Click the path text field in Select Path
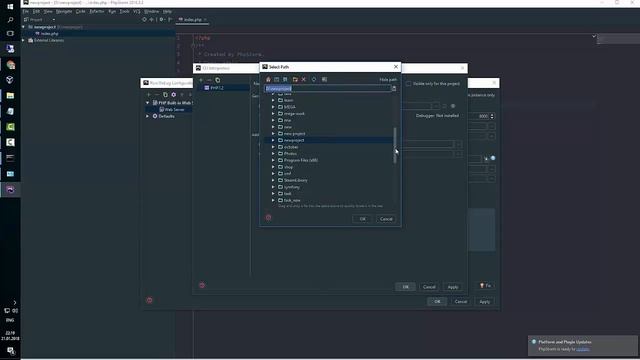Image resolution: width=640 pixels, height=360 pixels. point(328,89)
